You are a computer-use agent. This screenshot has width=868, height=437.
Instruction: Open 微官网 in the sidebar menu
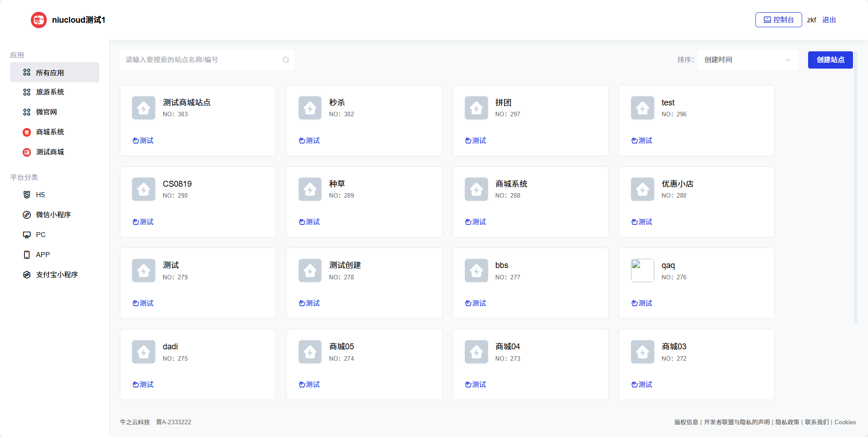[46, 112]
